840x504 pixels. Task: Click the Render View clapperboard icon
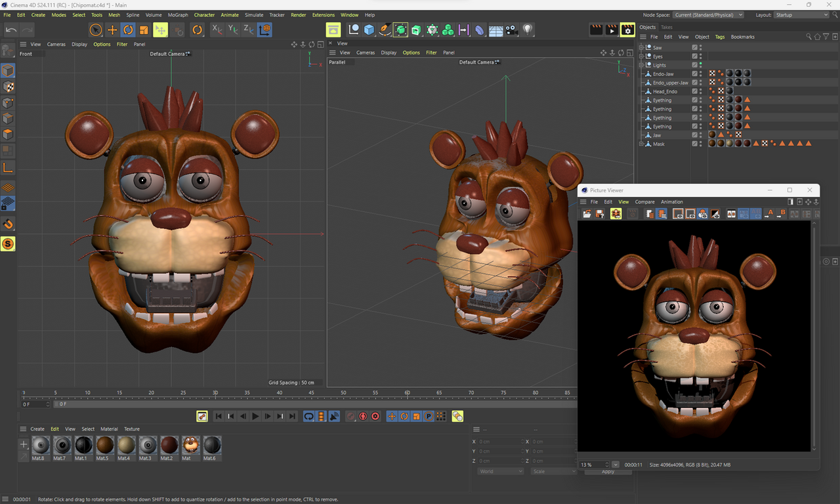tap(596, 30)
